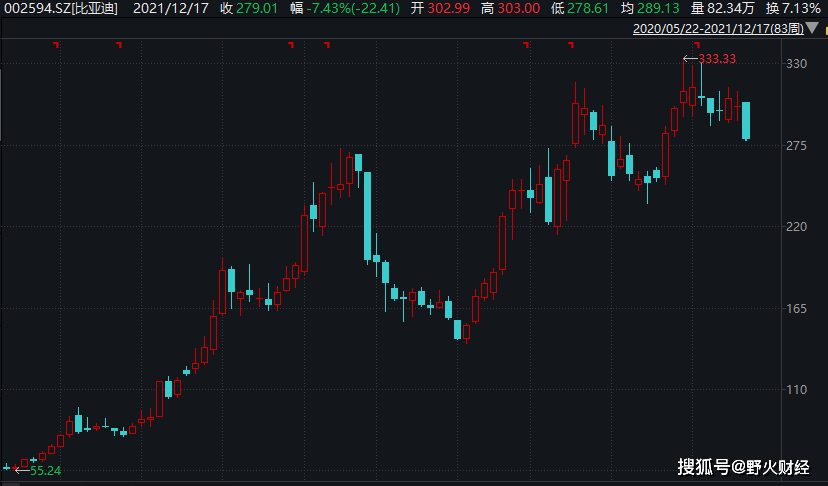Click the 330 price axis label

tap(797, 63)
